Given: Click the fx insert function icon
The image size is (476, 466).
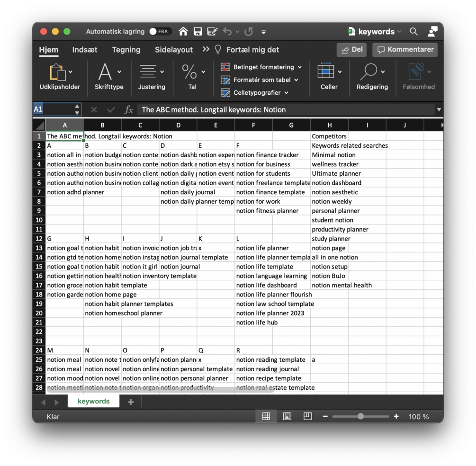Looking at the screenshot, I should tap(129, 109).
